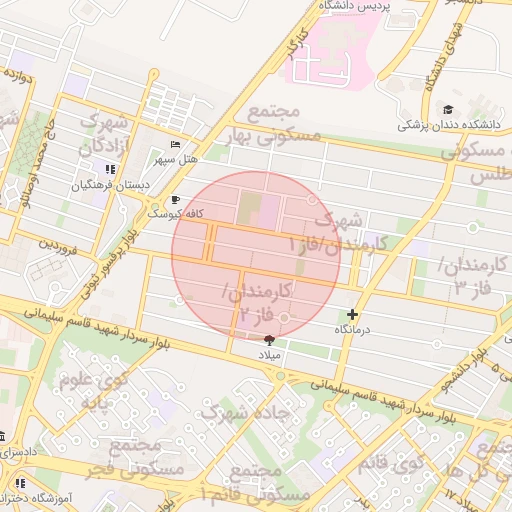The width and height of the screenshot is (512, 512).
Task: Select the دانشکده دندان پزشکی label
Action: tap(449, 125)
